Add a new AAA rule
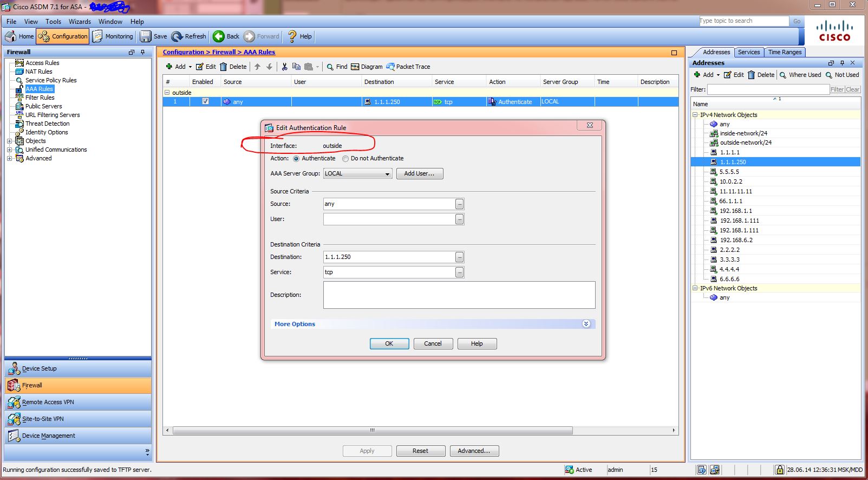The width and height of the screenshot is (868, 480). [x=175, y=67]
